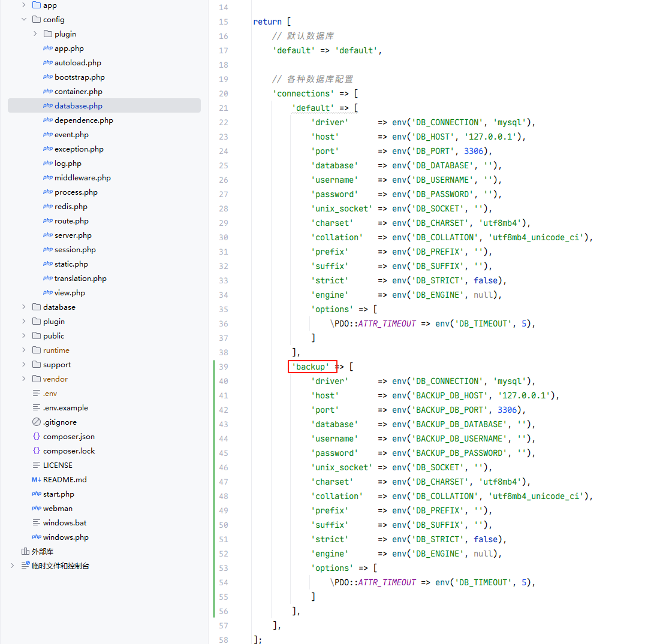Click the config folder icon
Screen dimensions: 654x644
point(37,20)
